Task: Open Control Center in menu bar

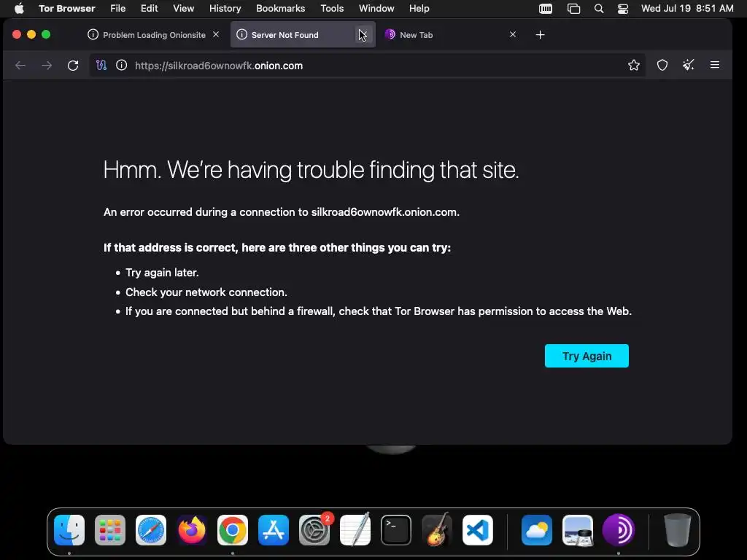Action: click(623, 9)
